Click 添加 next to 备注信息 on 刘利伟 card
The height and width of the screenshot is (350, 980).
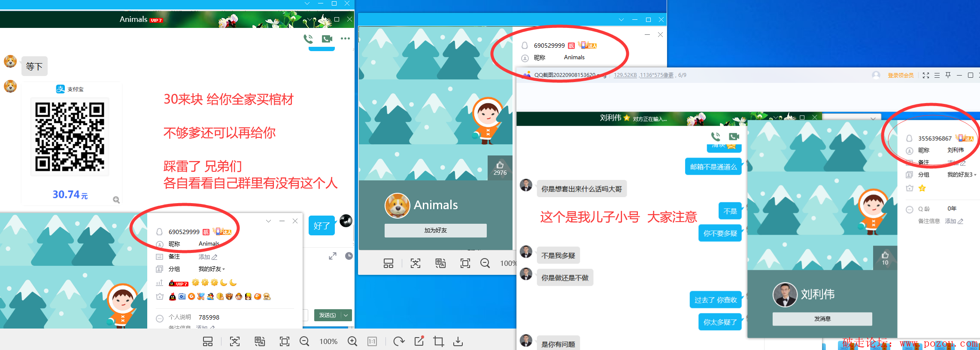(954, 221)
